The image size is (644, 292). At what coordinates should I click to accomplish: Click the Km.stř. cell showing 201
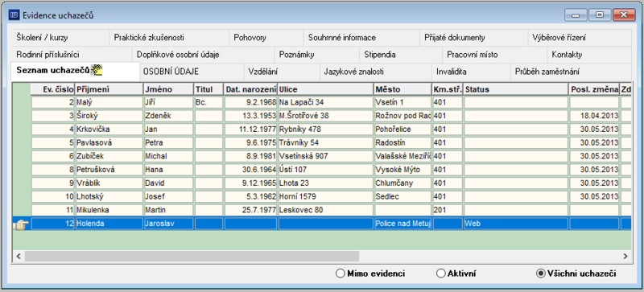tap(448, 210)
